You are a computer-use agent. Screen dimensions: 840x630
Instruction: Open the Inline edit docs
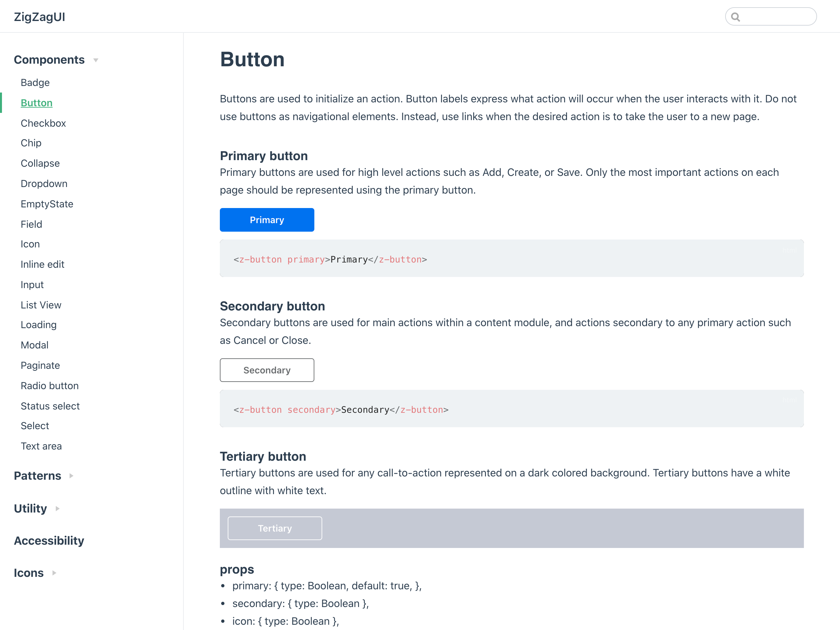point(43,264)
